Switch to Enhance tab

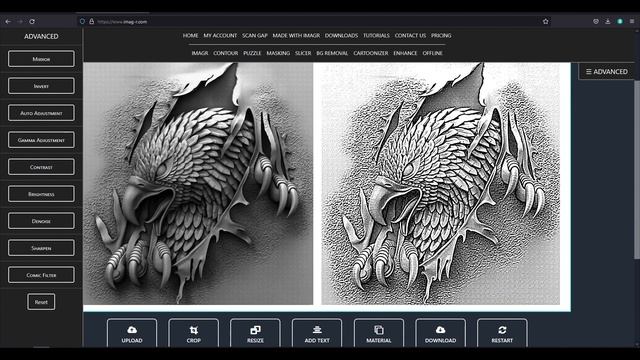[x=405, y=53]
